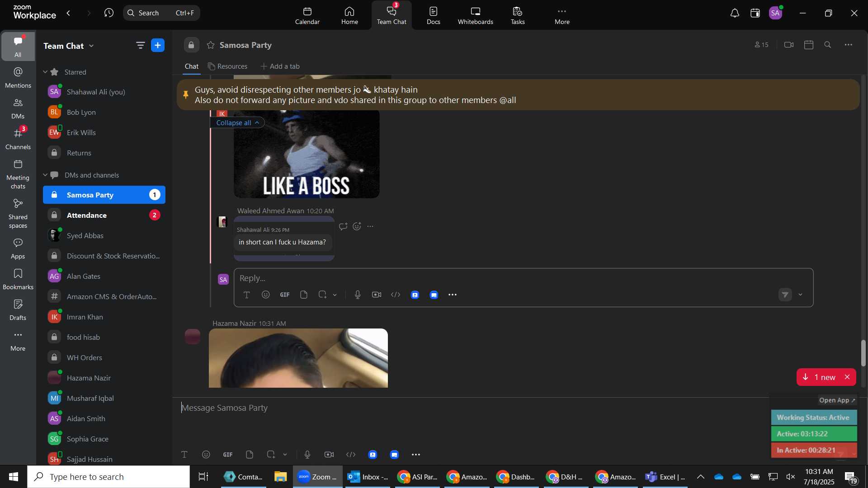Click the Reply input field

pyautogui.click(x=523, y=278)
